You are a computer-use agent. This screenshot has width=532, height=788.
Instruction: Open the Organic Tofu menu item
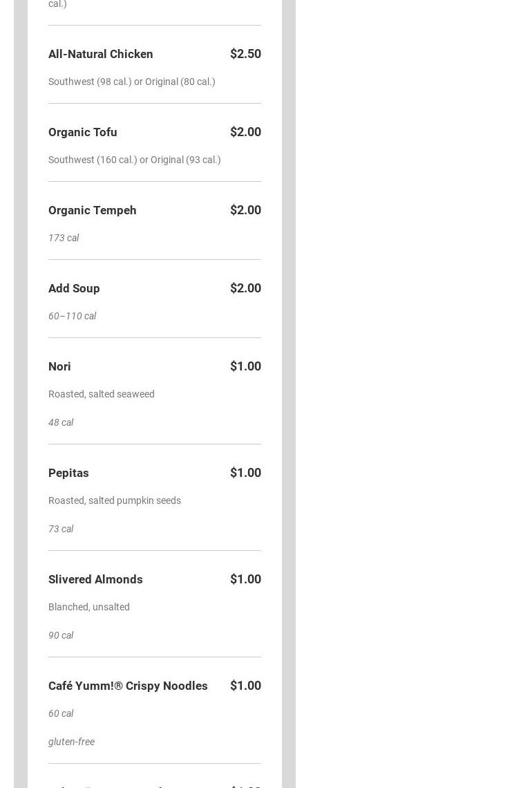(x=83, y=132)
